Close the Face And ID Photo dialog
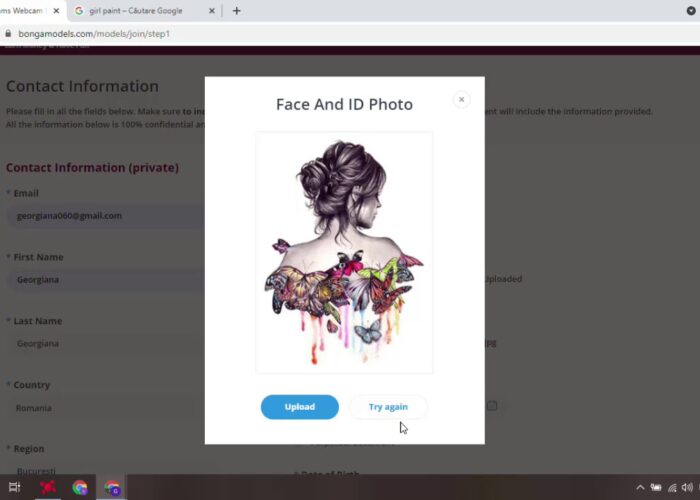 pyautogui.click(x=462, y=100)
